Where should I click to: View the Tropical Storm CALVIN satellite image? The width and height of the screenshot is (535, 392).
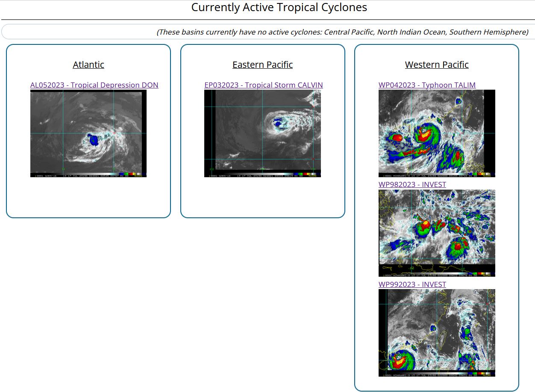[262, 133]
